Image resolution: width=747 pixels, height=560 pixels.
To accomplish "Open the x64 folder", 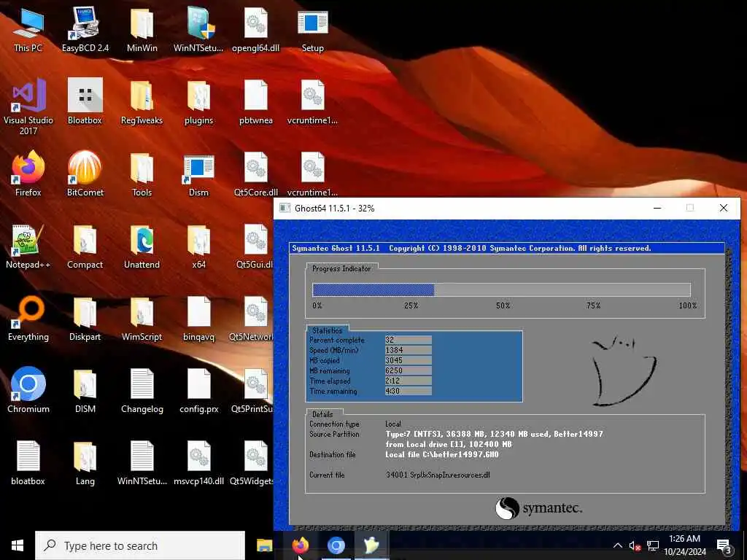I will [198, 246].
